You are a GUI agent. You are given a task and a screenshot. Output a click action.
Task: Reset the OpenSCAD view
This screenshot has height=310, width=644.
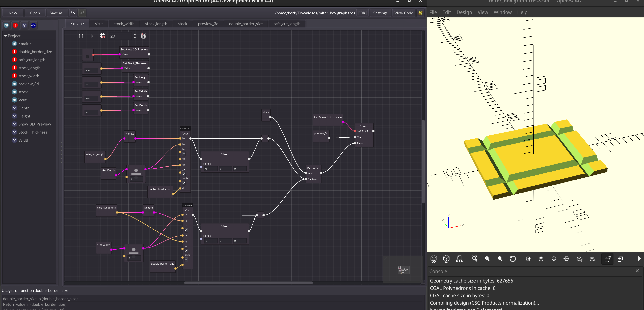tap(513, 259)
